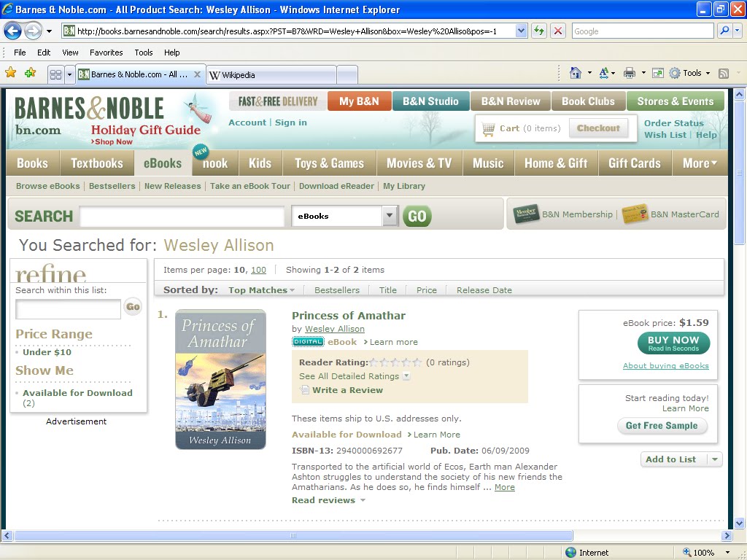Viewport: 747px width, 560px height.
Task: Click the Stop loading red X icon
Action: 558,31
